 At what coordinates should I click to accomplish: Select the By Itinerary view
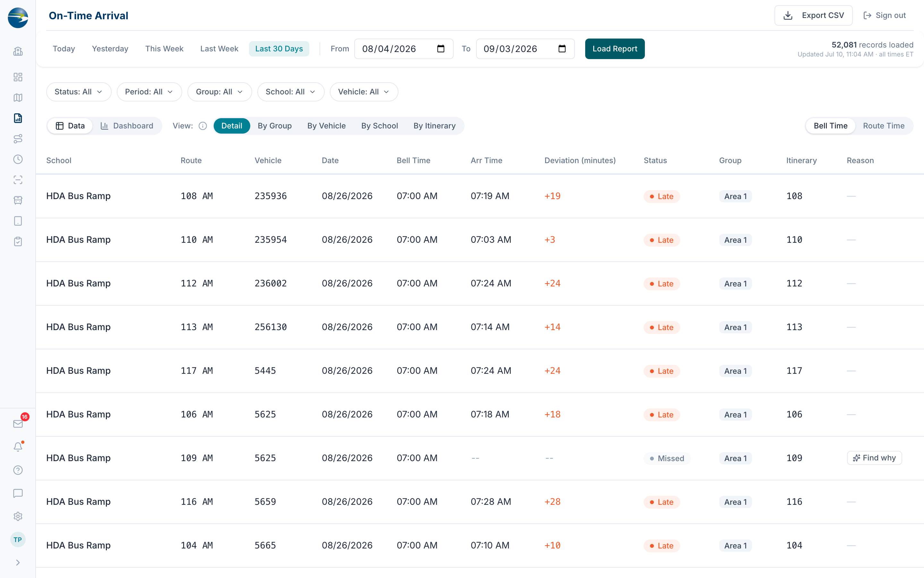[434, 126]
